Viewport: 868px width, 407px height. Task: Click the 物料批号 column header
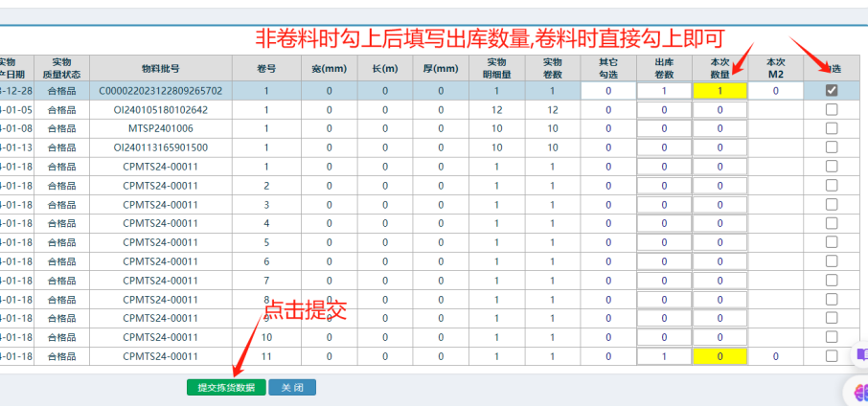(160, 68)
